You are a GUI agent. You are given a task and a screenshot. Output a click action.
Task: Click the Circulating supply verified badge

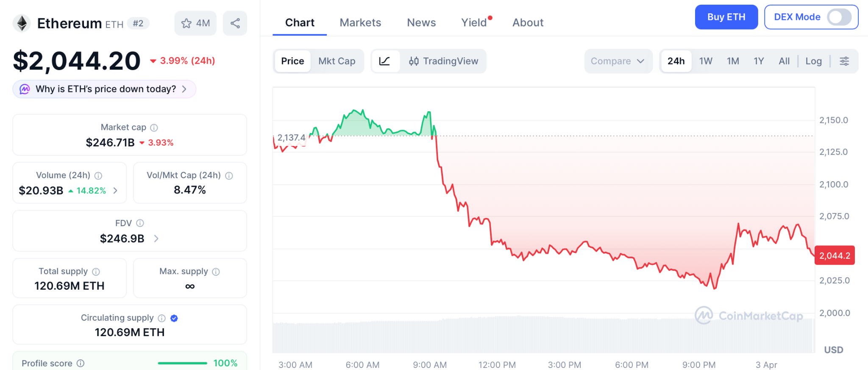(x=174, y=318)
